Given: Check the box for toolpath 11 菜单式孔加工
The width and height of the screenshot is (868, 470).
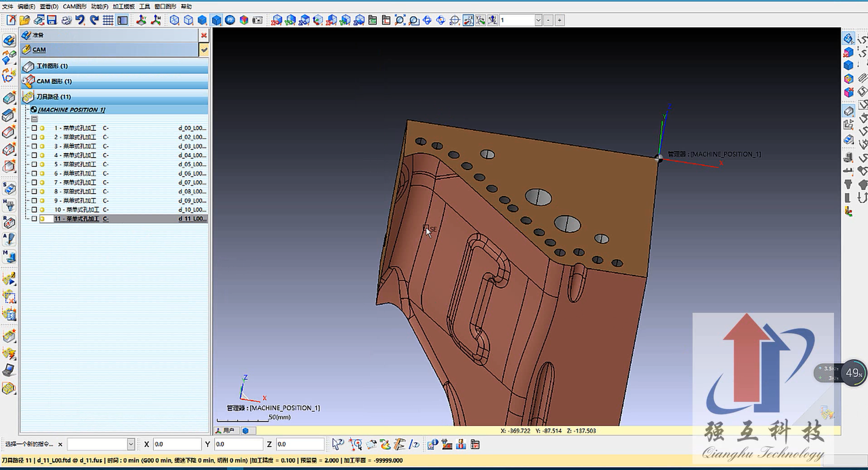Looking at the screenshot, I should (x=34, y=219).
